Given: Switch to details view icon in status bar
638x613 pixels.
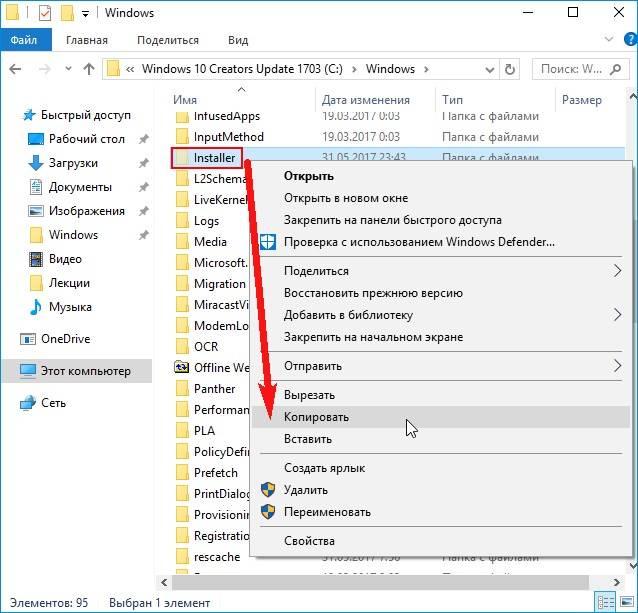Looking at the screenshot, I should (605, 602).
